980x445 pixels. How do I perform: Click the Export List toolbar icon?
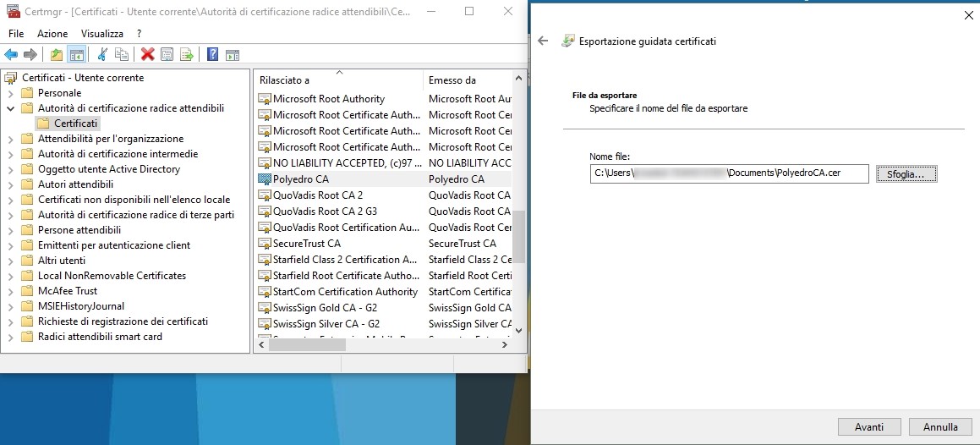[187, 55]
